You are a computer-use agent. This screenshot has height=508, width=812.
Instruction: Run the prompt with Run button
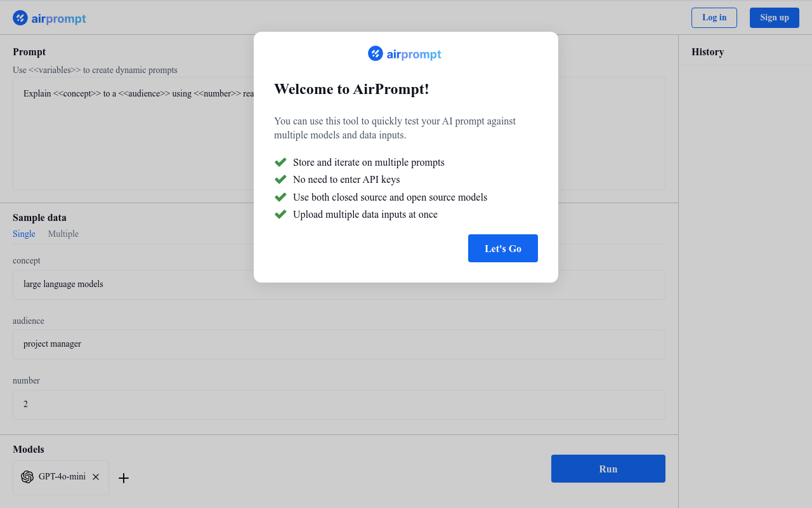click(x=608, y=469)
